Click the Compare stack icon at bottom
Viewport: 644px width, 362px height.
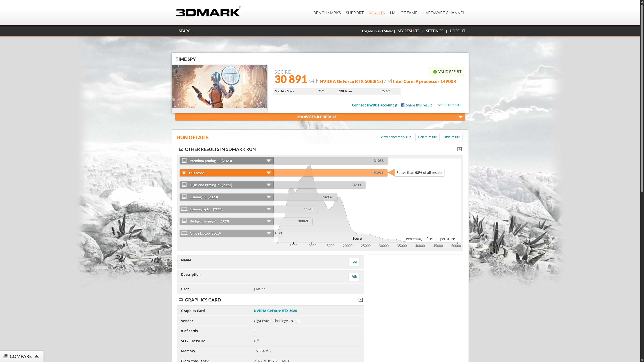click(x=5, y=356)
